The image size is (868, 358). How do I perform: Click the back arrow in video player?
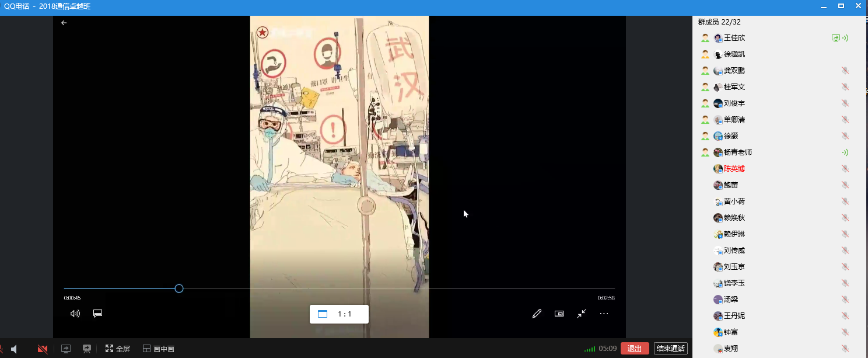pyautogui.click(x=64, y=23)
